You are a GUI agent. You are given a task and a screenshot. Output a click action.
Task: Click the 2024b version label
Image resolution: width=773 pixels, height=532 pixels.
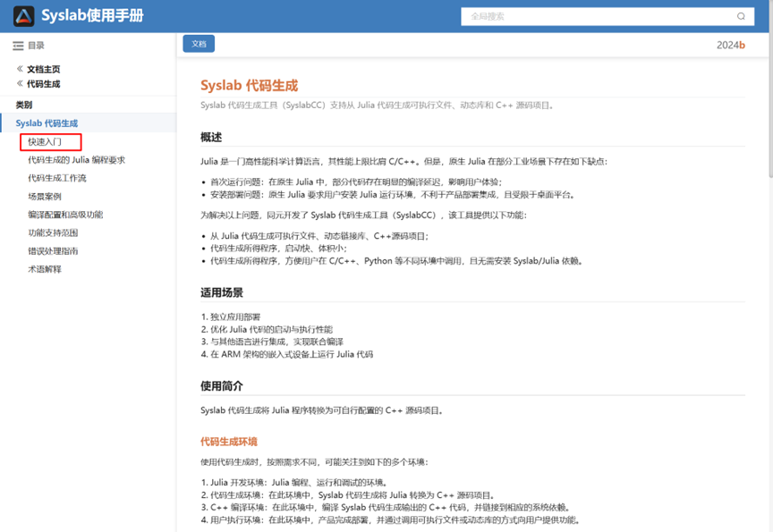point(731,46)
